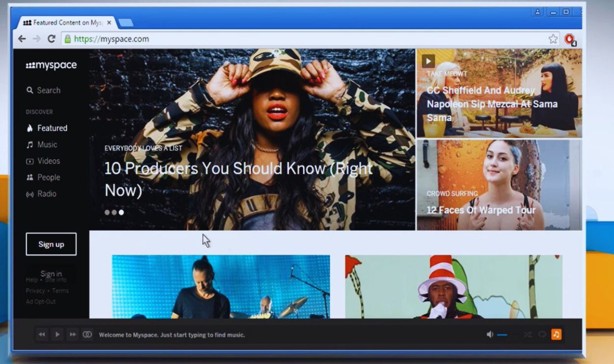Click the fast-forward icon in the player bar
This screenshot has height=364, width=614.
coord(73,334)
